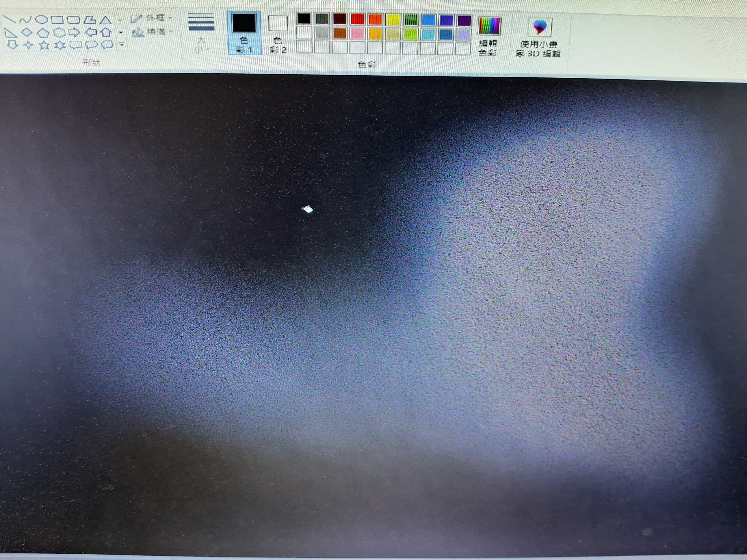
Task: Pick the dark gray color swatch
Action: point(322,19)
